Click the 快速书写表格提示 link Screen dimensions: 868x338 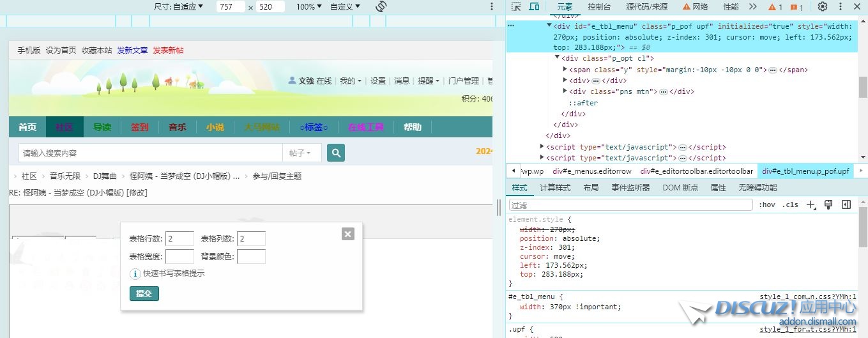click(174, 273)
